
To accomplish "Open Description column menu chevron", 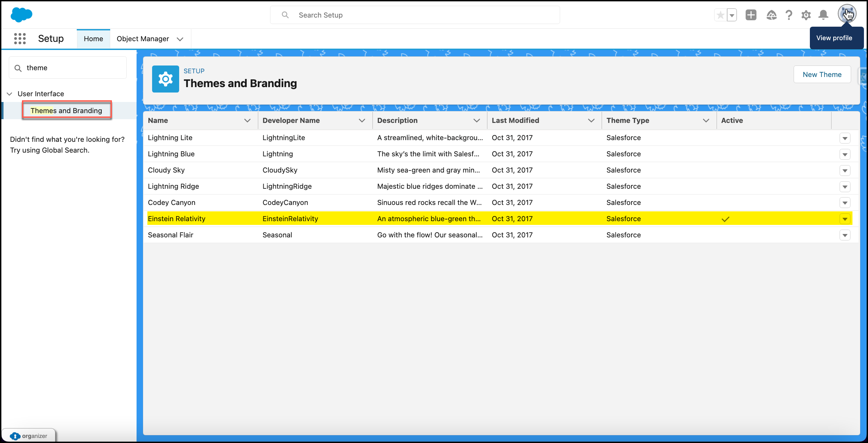I will pyautogui.click(x=477, y=121).
